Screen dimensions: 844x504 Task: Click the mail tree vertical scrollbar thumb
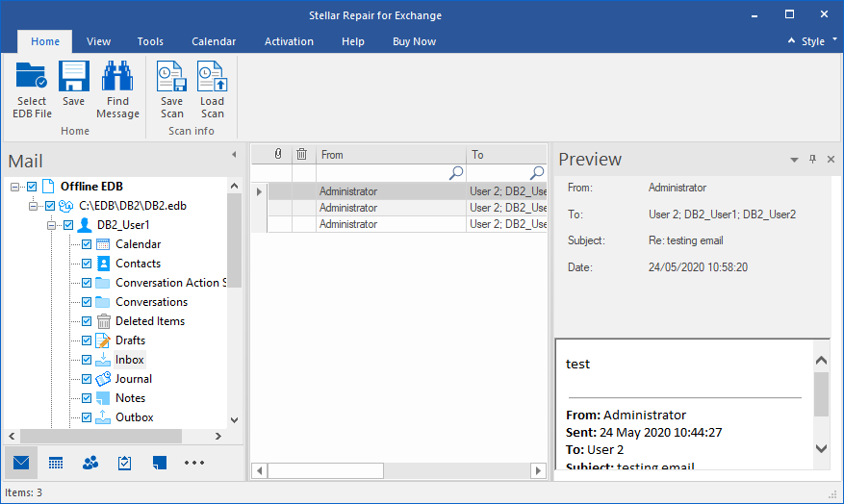point(234,239)
